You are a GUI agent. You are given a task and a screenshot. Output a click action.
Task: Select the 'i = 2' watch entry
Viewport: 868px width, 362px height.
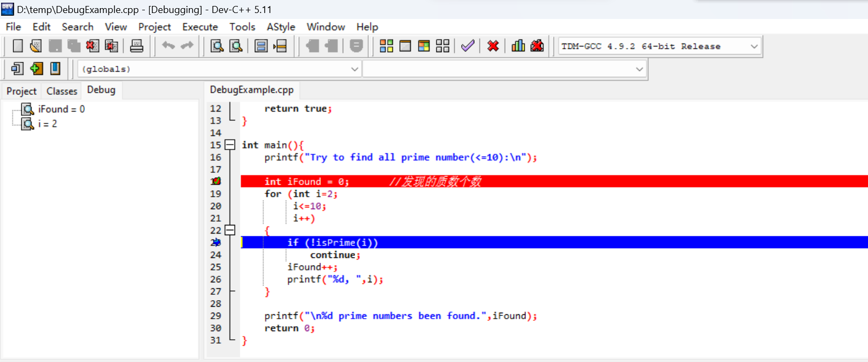(48, 124)
